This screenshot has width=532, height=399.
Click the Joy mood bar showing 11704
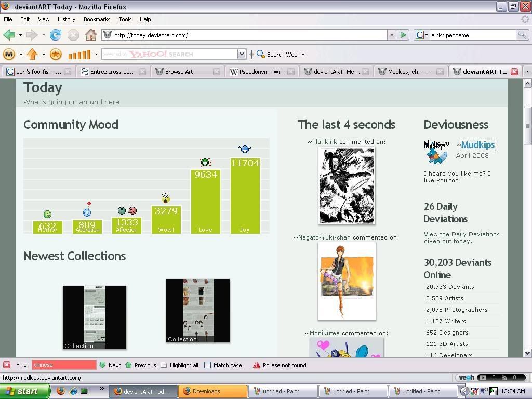[x=245, y=196]
